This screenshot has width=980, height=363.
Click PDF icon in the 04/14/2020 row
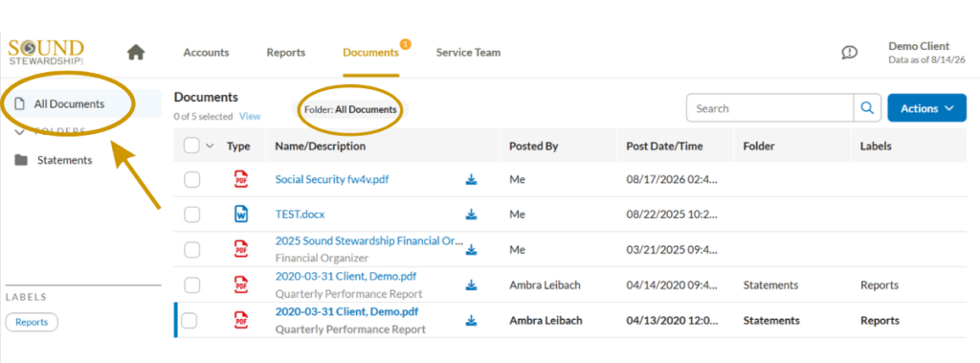point(240,285)
